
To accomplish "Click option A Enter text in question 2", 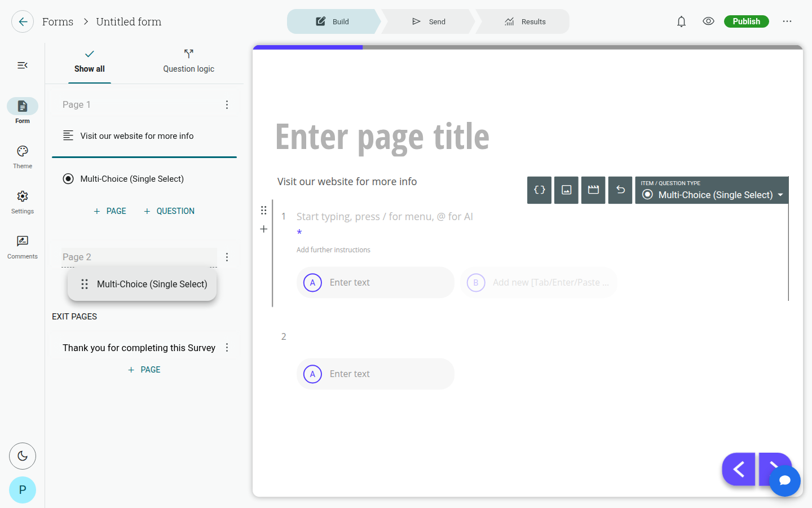I will click(x=376, y=374).
